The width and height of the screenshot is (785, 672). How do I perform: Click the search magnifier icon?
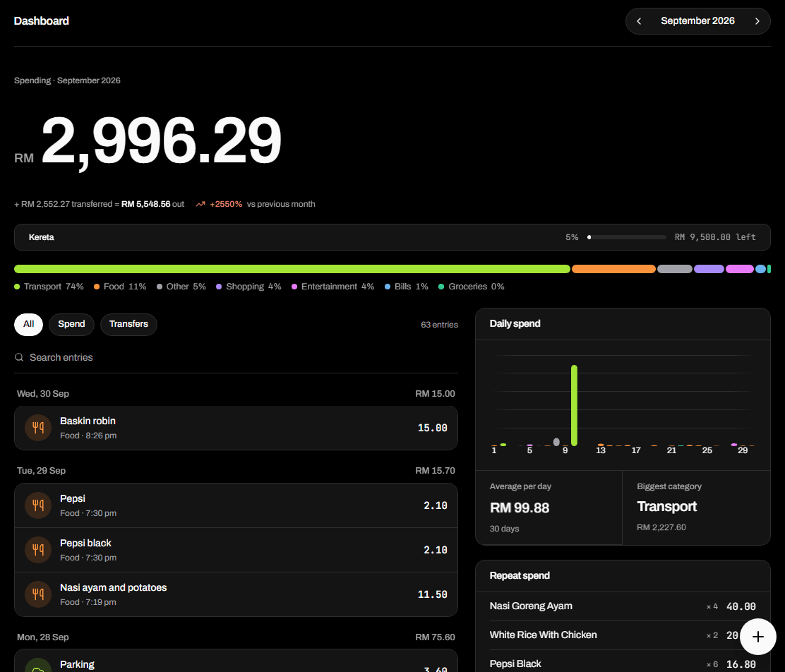point(19,358)
